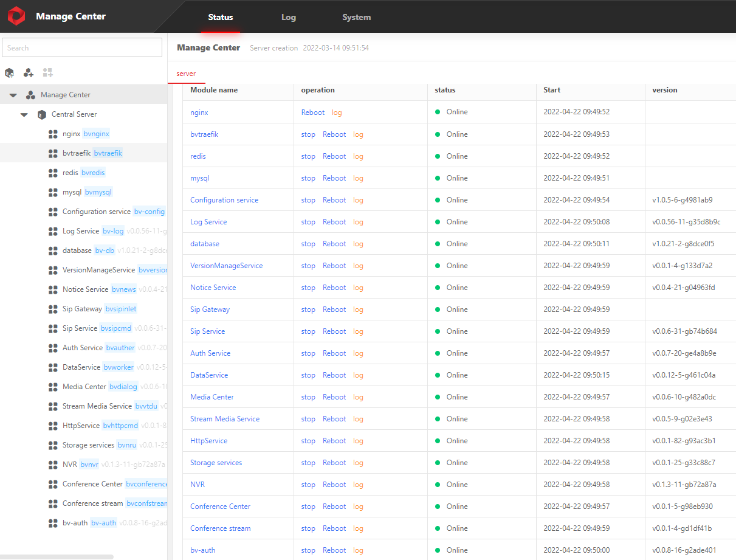Image resolution: width=736 pixels, height=560 pixels.
Task: Select the server sub-tab
Action: 186,74
